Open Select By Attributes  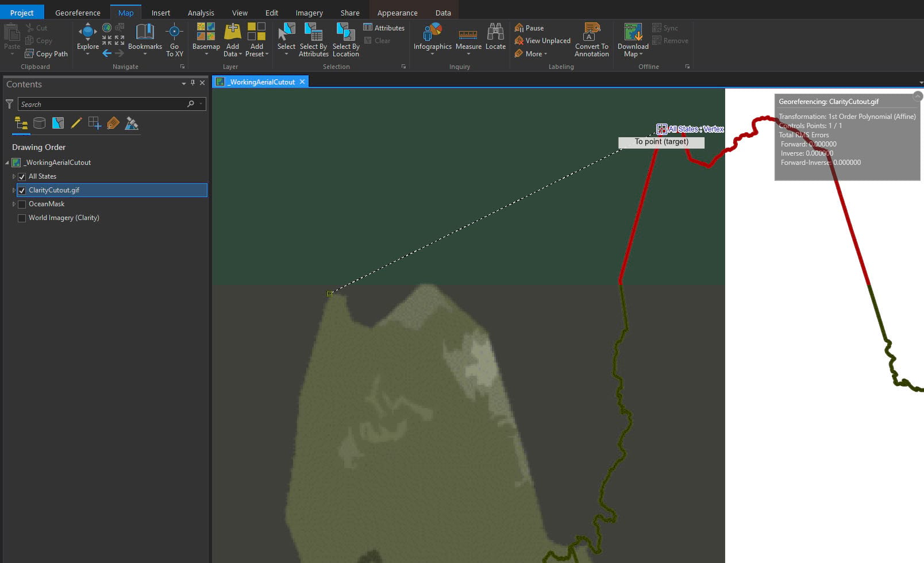pos(314,40)
